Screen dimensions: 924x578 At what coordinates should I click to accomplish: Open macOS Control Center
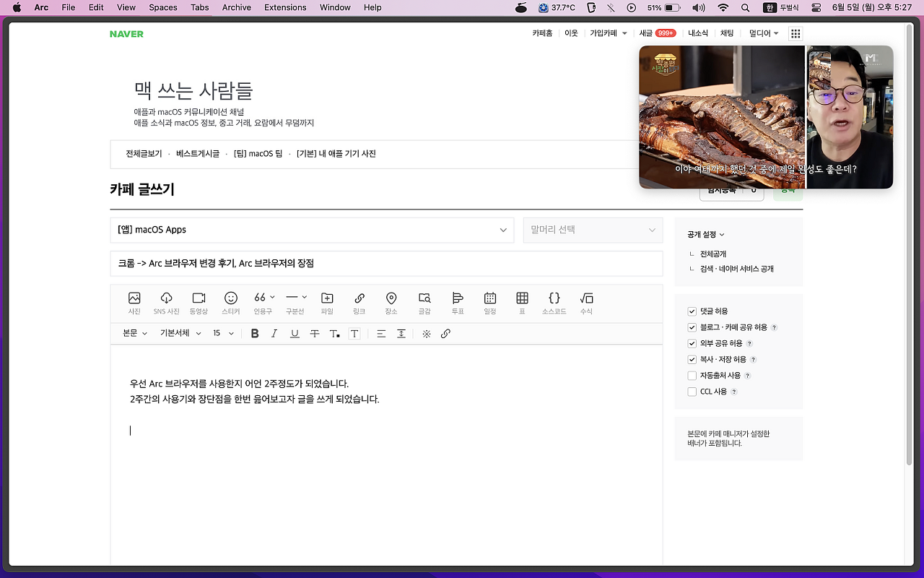[x=816, y=7]
